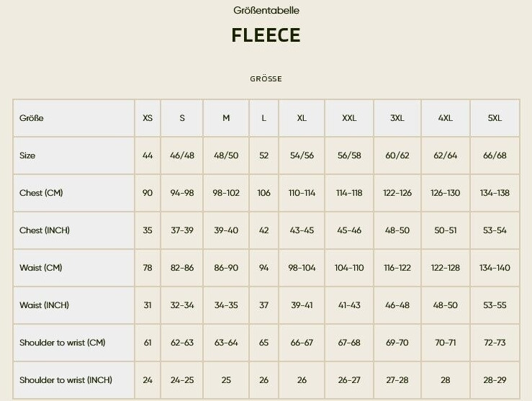Image resolution: width=532 pixels, height=401 pixels.
Task: Click the 66/68 size cell
Action: tap(495, 156)
